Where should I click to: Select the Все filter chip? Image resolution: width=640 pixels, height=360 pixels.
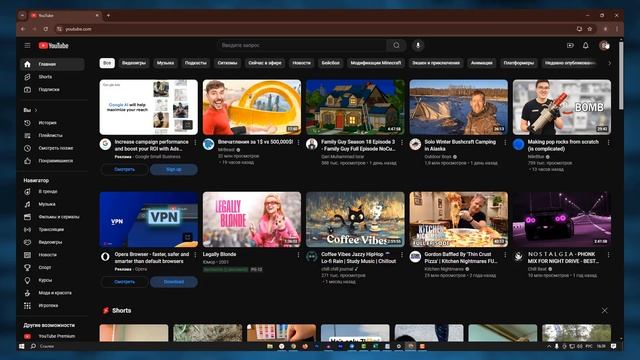[107, 63]
